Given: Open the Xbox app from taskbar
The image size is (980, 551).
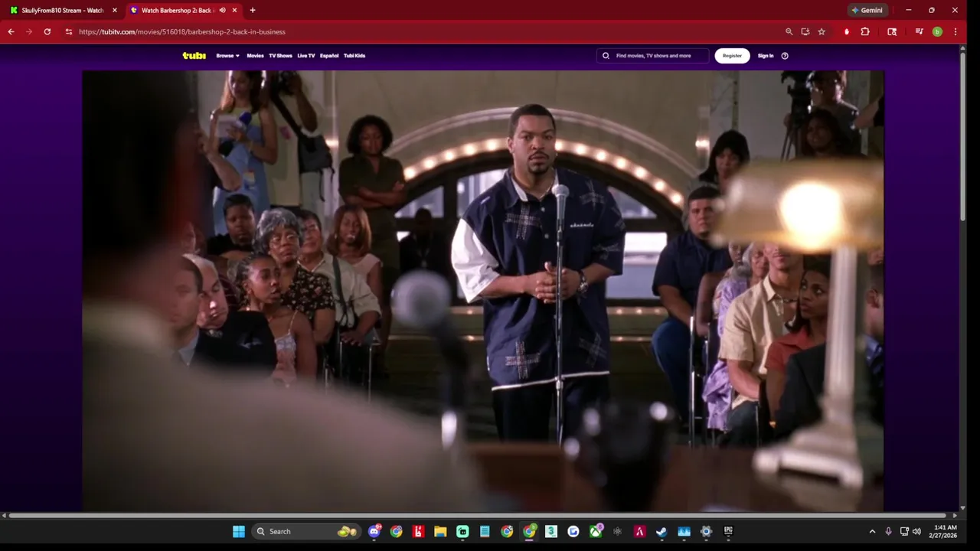Looking at the screenshot, I should click(596, 531).
